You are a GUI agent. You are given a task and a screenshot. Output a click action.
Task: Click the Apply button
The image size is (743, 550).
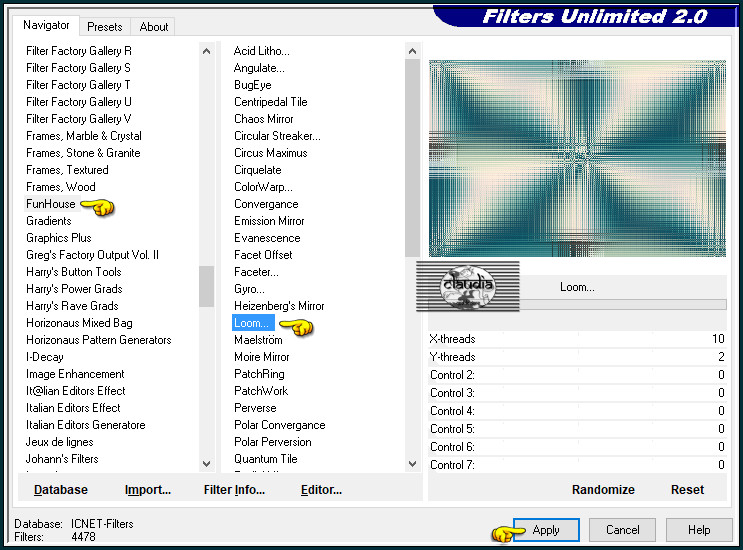click(546, 530)
